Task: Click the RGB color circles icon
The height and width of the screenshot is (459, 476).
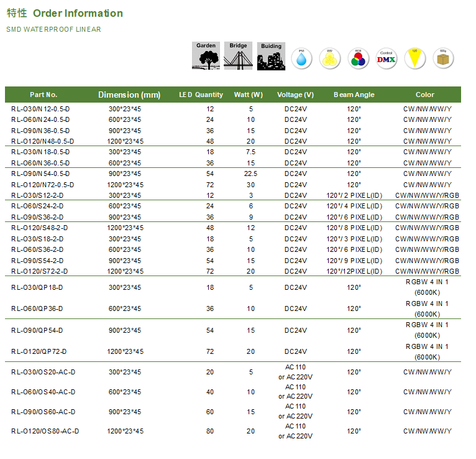Action: pyautogui.click(x=358, y=58)
